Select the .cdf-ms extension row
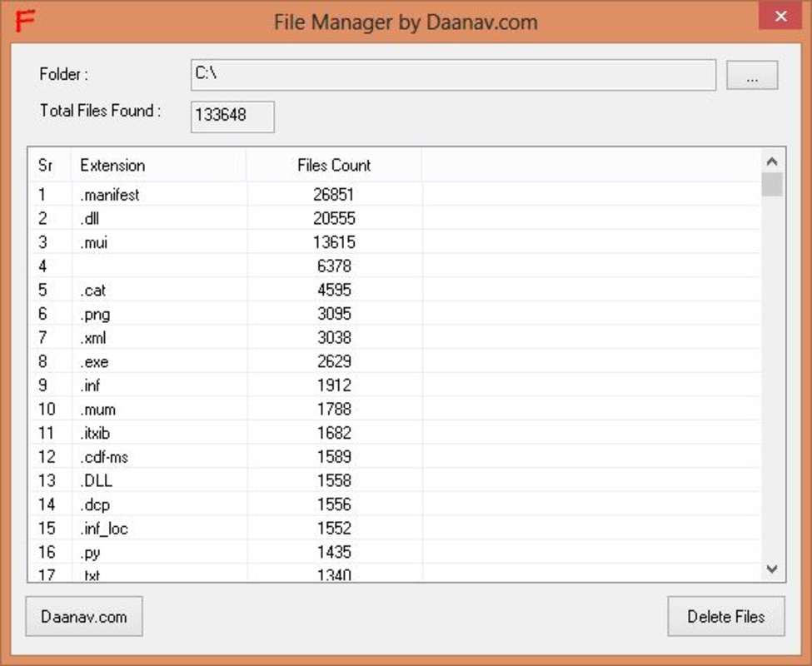Screen dimensions: 812x666 coord(395,456)
